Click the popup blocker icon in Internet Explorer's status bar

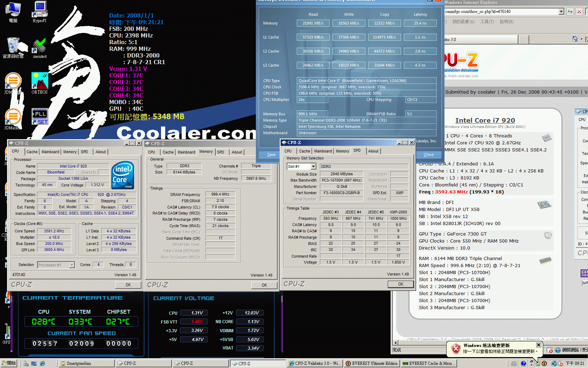coord(551,350)
